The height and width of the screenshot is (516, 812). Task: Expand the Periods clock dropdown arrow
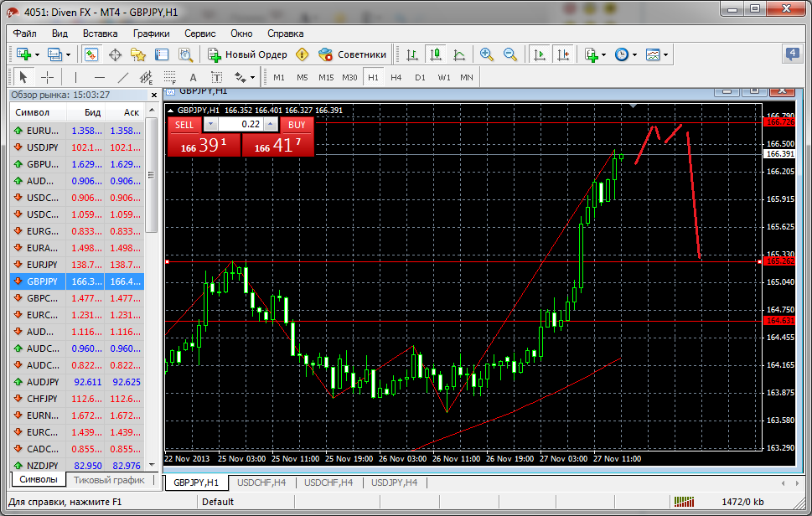(x=634, y=54)
